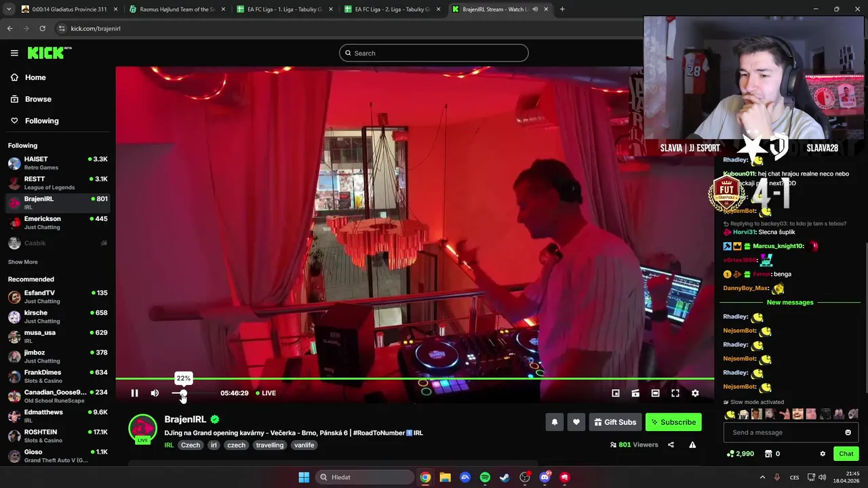This screenshot has height=488, width=868.
Task: Open Edmatthews recommended channel
Action: 58,416
